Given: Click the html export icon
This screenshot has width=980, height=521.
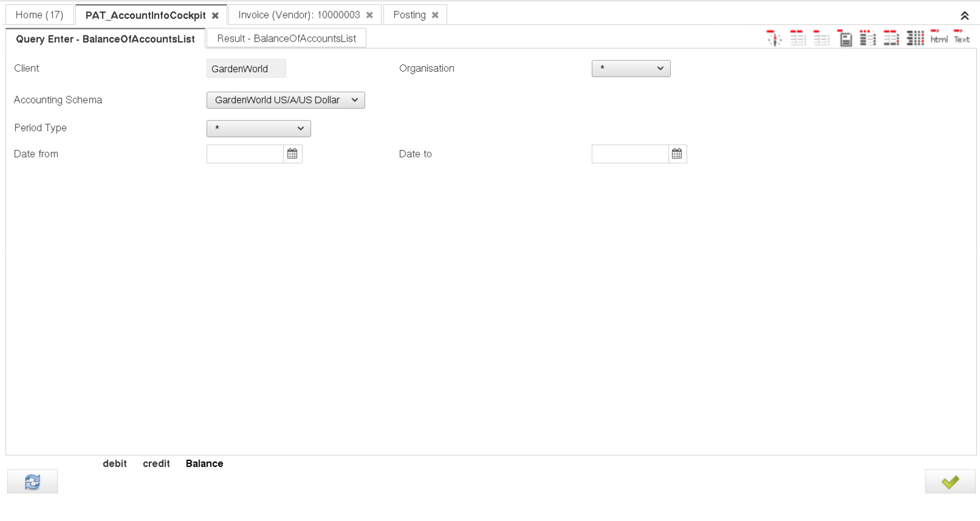Looking at the screenshot, I should tap(938, 37).
